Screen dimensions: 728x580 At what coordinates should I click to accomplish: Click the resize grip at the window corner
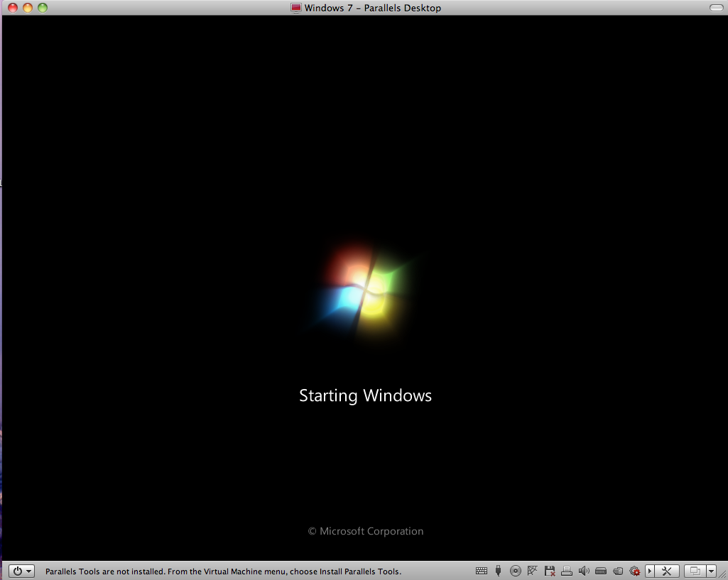pyautogui.click(x=723, y=575)
